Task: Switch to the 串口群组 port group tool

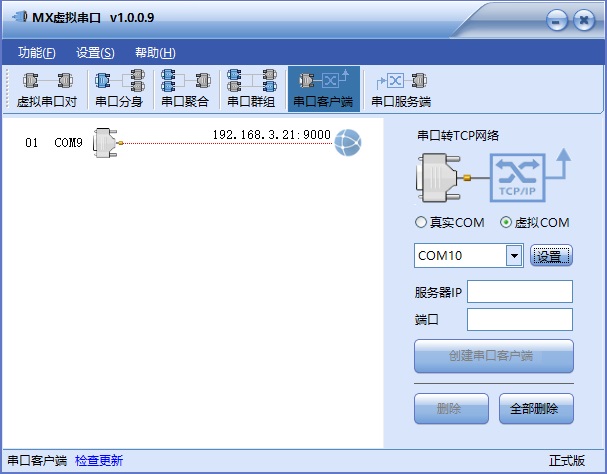Action: (x=251, y=89)
